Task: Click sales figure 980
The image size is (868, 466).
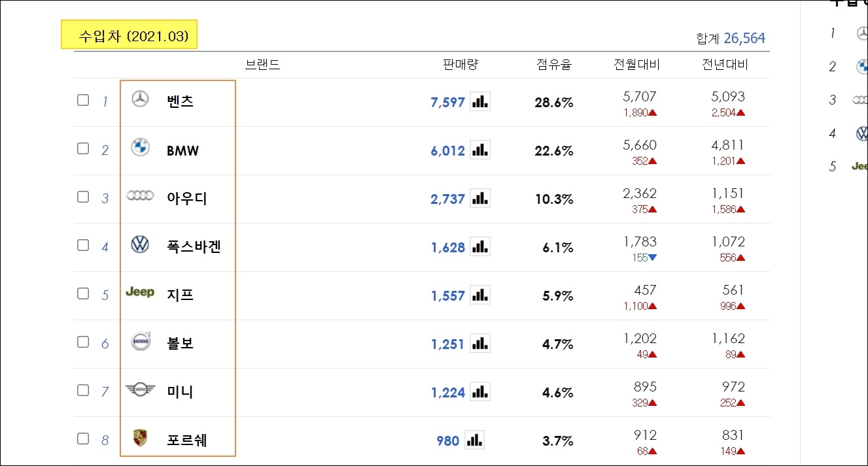Action: coord(447,441)
